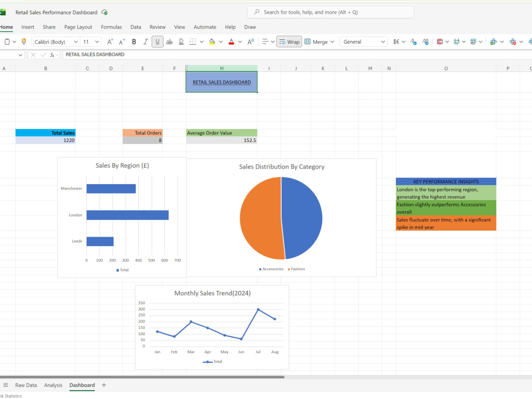The height and width of the screenshot is (399, 532).
Task: Open the Share tab
Action: point(49,27)
